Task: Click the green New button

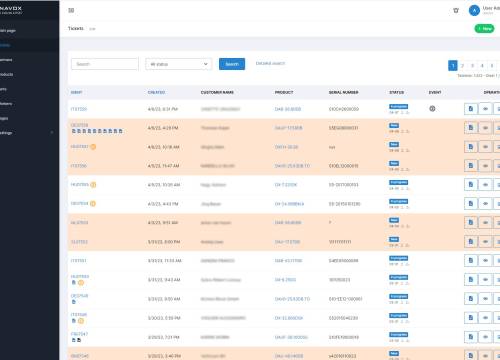Action: point(484,29)
